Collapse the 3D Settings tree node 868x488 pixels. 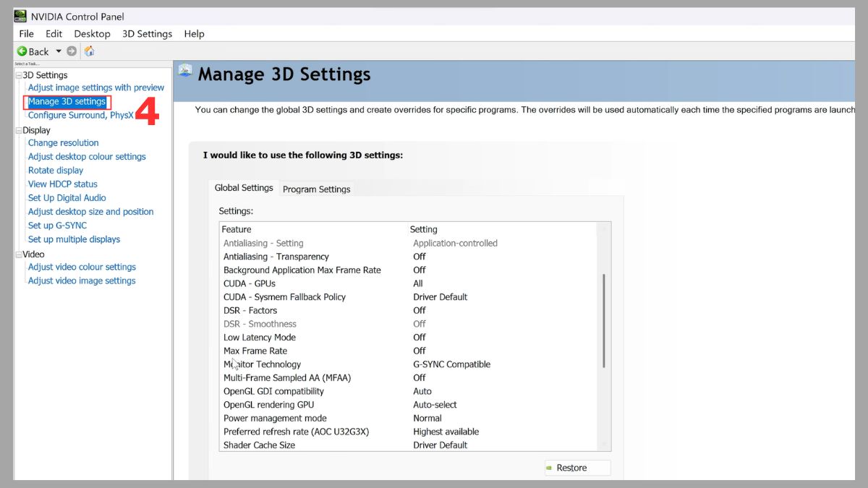click(x=19, y=75)
